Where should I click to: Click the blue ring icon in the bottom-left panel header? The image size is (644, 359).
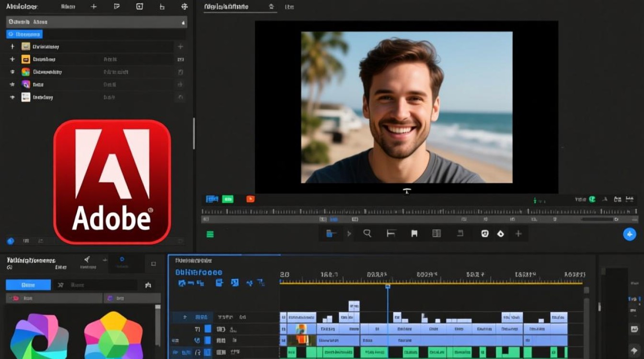122,259
